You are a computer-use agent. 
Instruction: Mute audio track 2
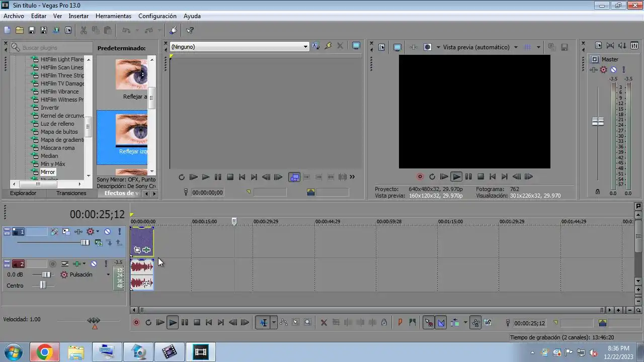pyautogui.click(x=95, y=264)
